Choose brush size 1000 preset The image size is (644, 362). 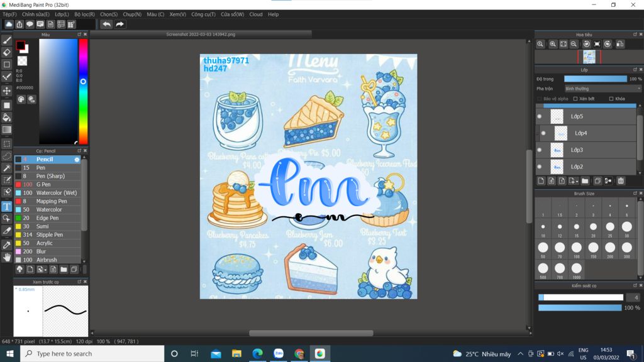(x=576, y=268)
